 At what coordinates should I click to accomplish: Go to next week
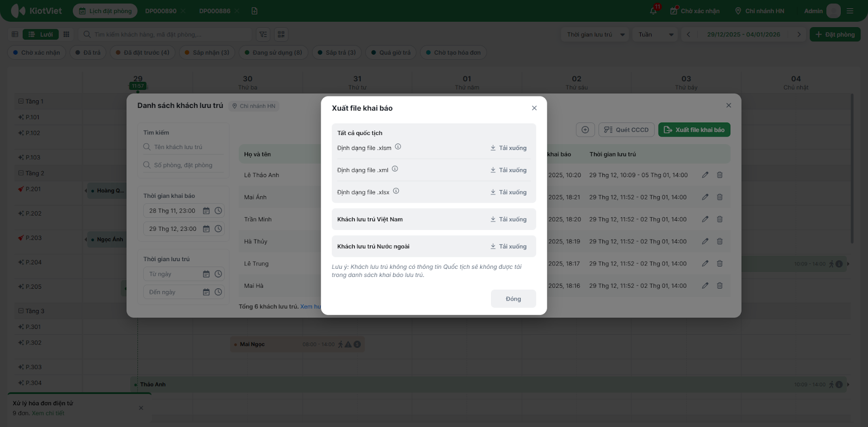tap(799, 35)
